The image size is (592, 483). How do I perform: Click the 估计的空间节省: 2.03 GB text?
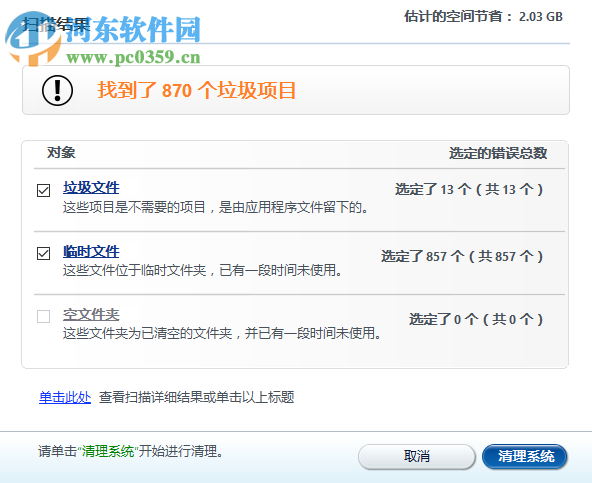coord(484,16)
